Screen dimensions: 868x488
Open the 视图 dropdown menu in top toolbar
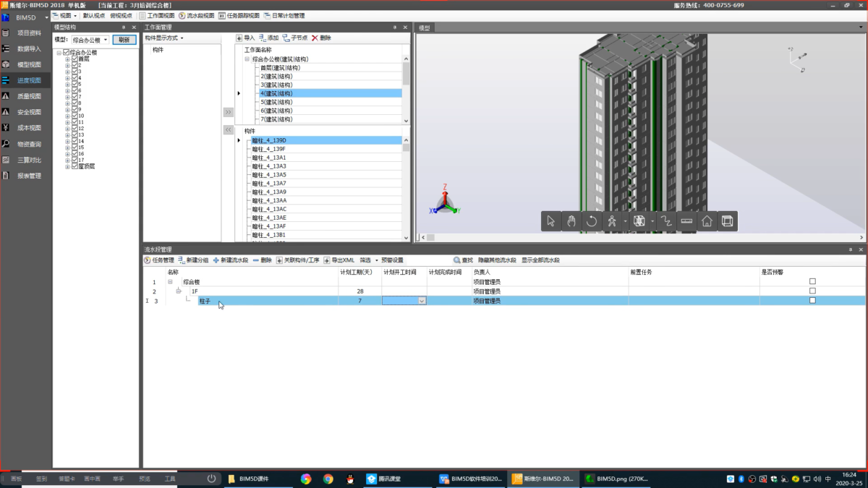66,15
